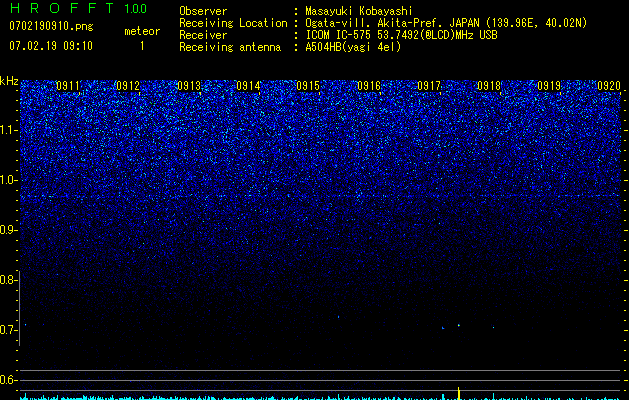The width and height of the screenshot is (629, 400).
Task: Click the Receiver label
Action: pos(203,35)
